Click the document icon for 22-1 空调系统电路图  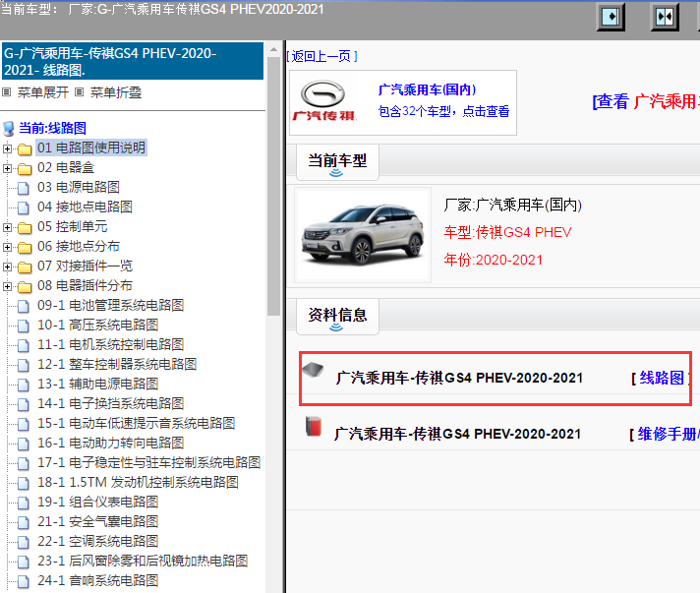point(24,542)
